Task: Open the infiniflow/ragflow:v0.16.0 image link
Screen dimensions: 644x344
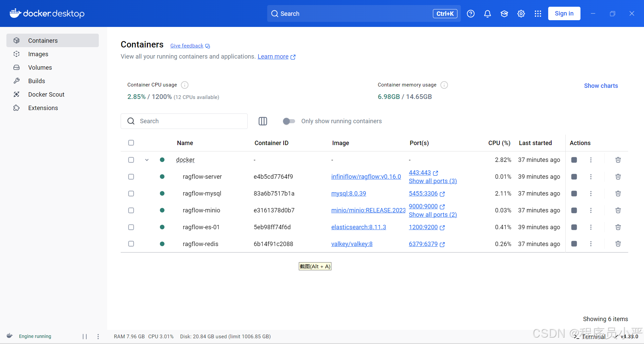Action: [x=366, y=177]
